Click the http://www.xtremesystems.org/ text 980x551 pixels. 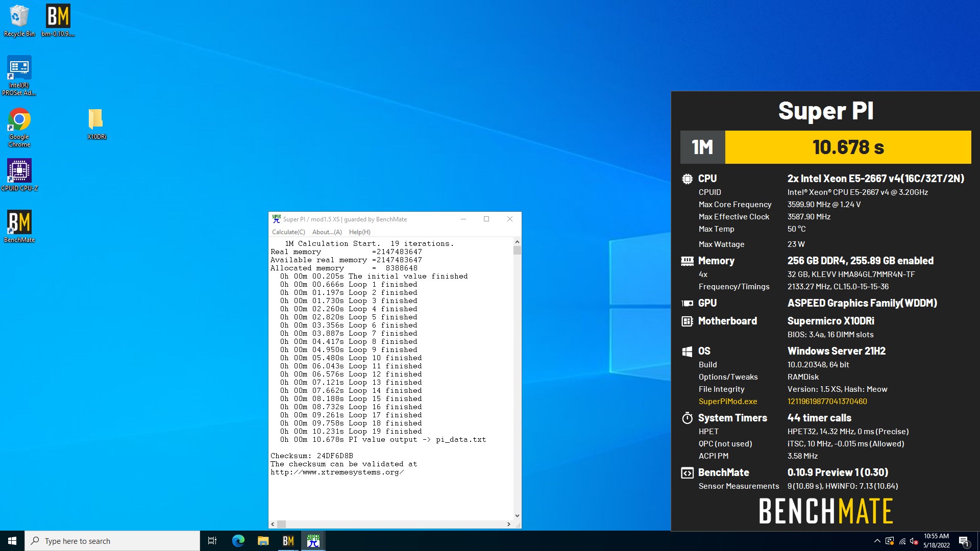[x=337, y=472]
